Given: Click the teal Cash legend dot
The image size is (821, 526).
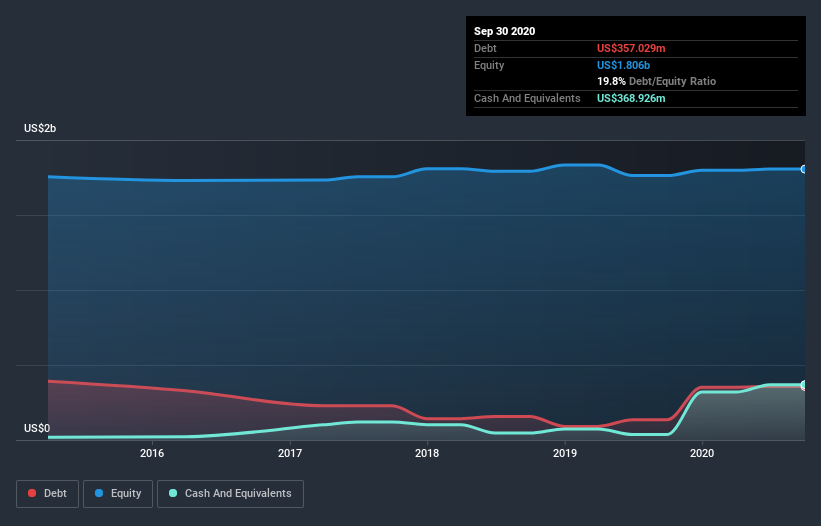Looking at the screenshot, I should [x=173, y=493].
